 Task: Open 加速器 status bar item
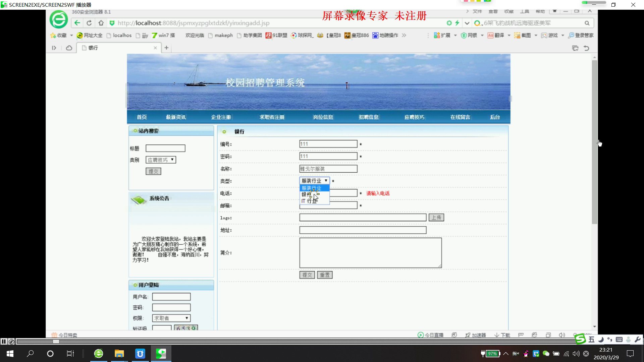point(475,335)
